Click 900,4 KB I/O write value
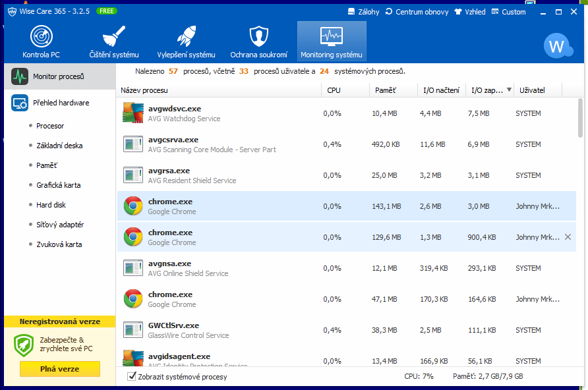This screenshot has width=588, height=390. tap(481, 238)
